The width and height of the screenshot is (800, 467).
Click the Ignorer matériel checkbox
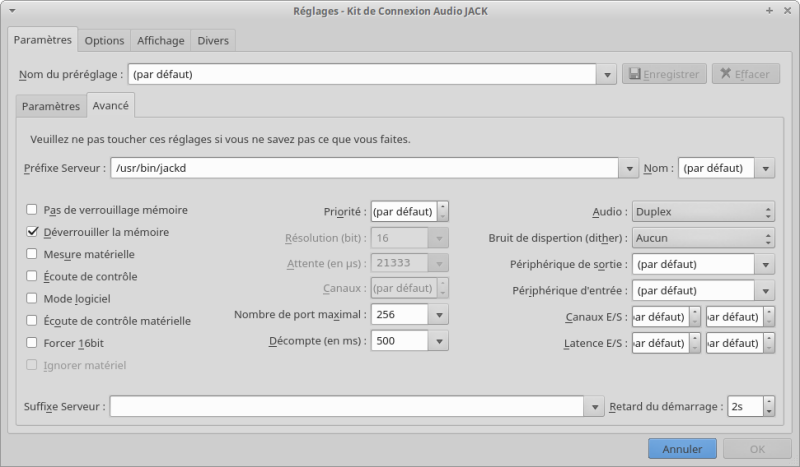[x=32, y=365]
